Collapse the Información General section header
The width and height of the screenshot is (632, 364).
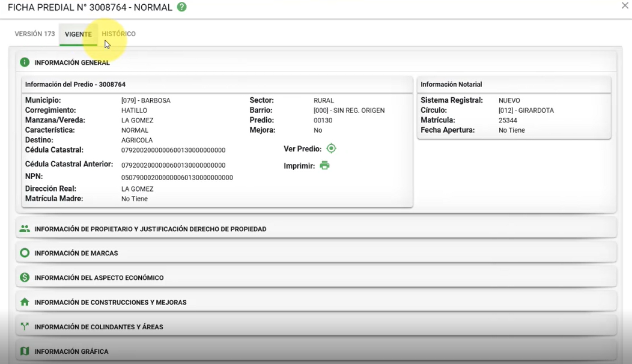72,62
